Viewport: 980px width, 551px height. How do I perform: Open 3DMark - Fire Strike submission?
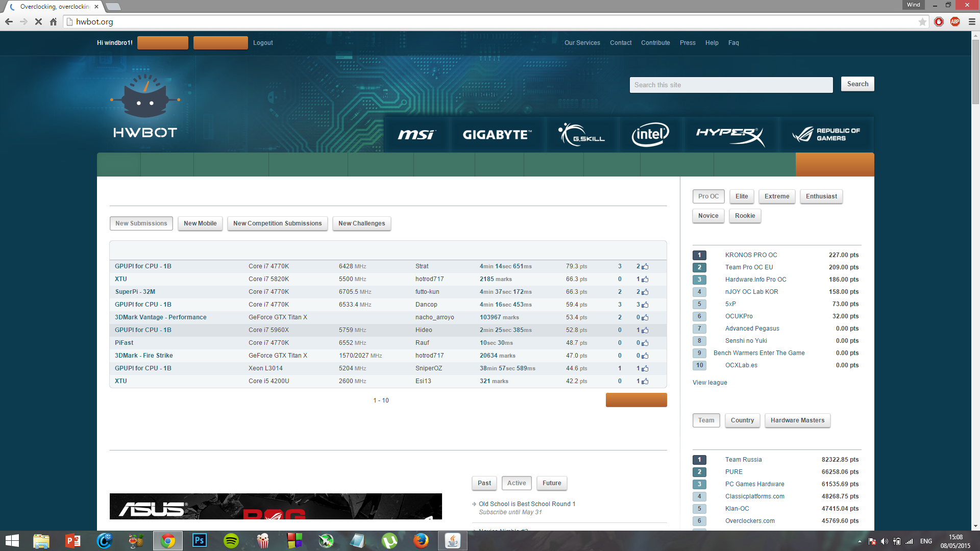pos(144,356)
